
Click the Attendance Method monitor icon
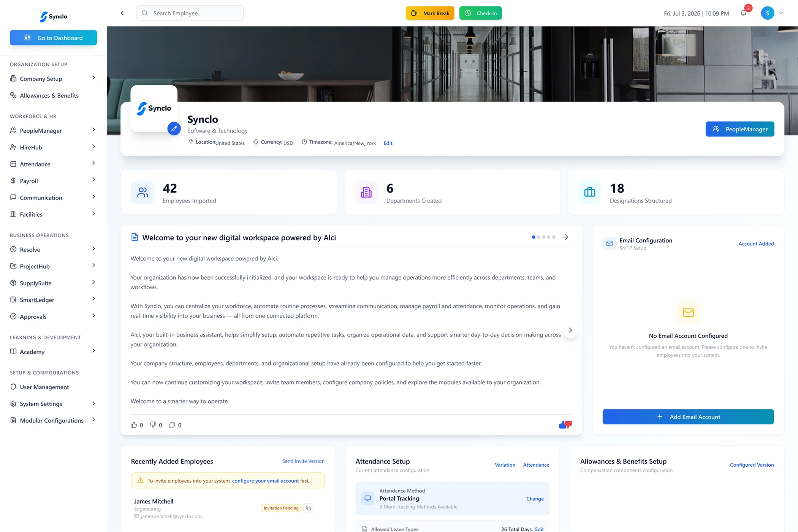(368, 498)
